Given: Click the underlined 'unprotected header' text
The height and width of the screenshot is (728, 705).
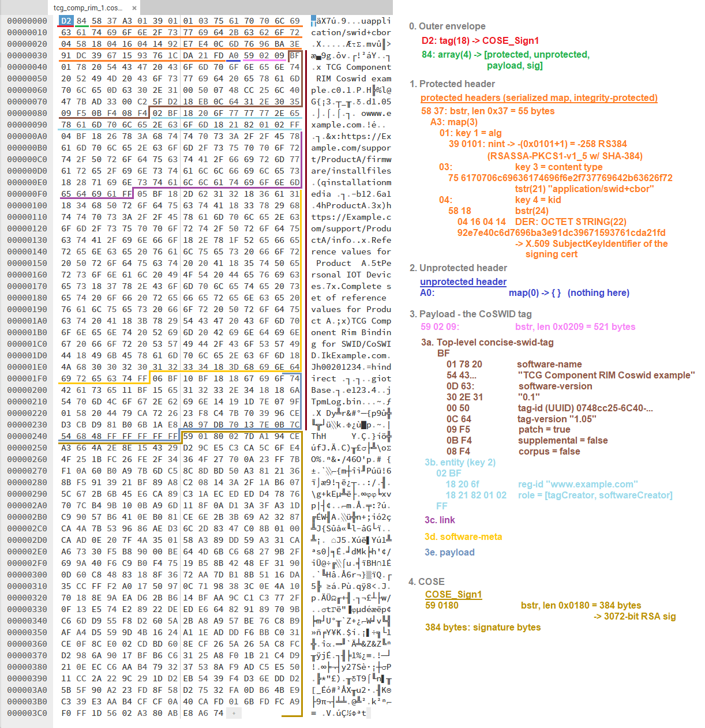Looking at the screenshot, I should pyautogui.click(x=463, y=282).
